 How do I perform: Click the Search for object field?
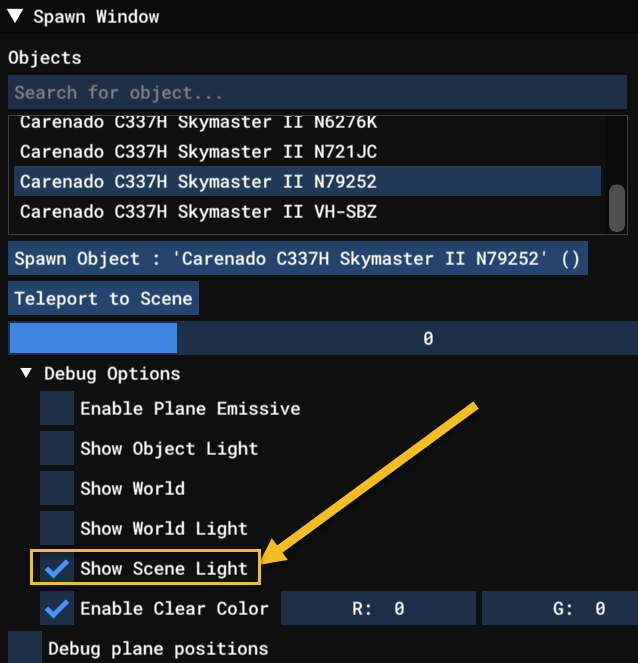click(x=317, y=93)
